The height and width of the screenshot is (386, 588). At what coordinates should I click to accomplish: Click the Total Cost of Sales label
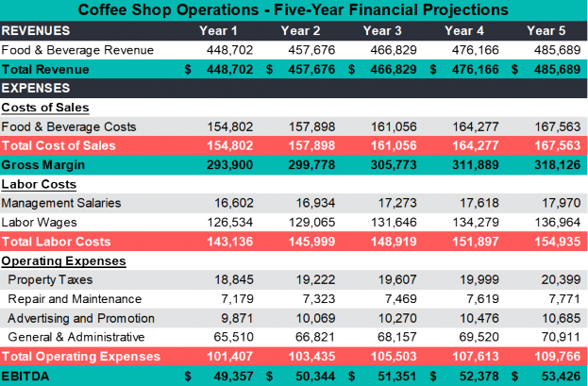click(x=59, y=145)
